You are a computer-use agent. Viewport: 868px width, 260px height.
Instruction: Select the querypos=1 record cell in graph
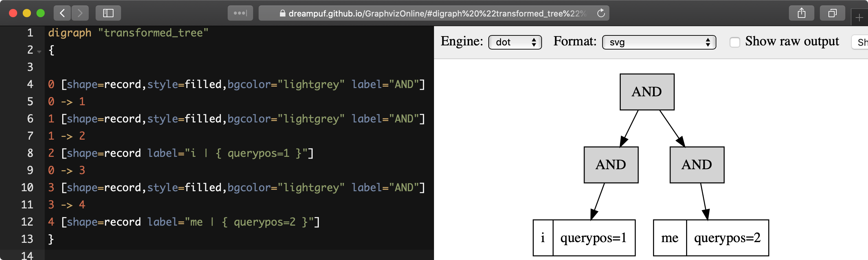[x=594, y=238]
